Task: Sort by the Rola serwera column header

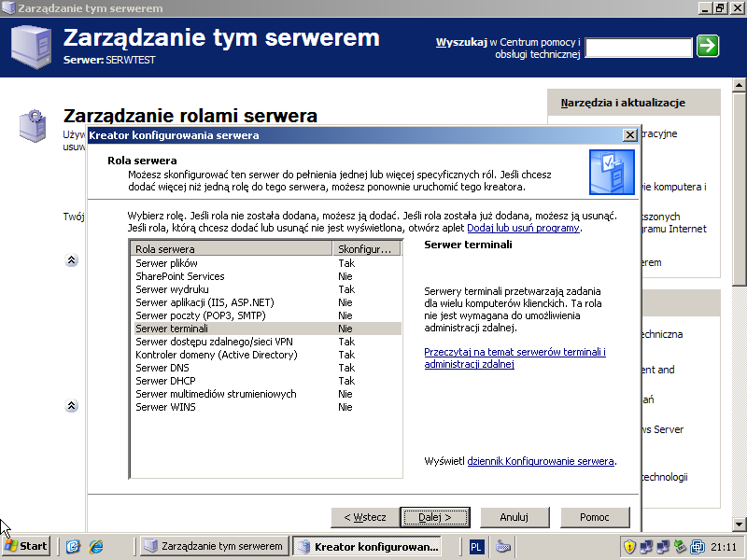Action: coord(231,248)
